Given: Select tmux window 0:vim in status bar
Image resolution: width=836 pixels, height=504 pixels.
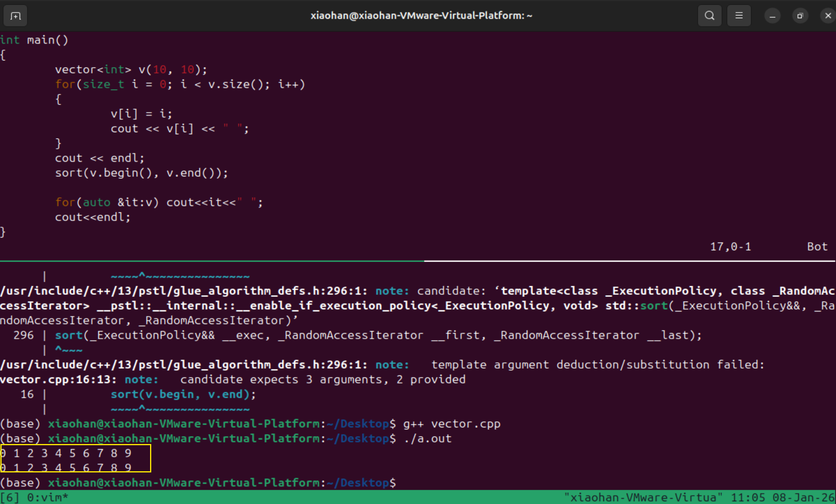Looking at the screenshot, I should 47,497.
